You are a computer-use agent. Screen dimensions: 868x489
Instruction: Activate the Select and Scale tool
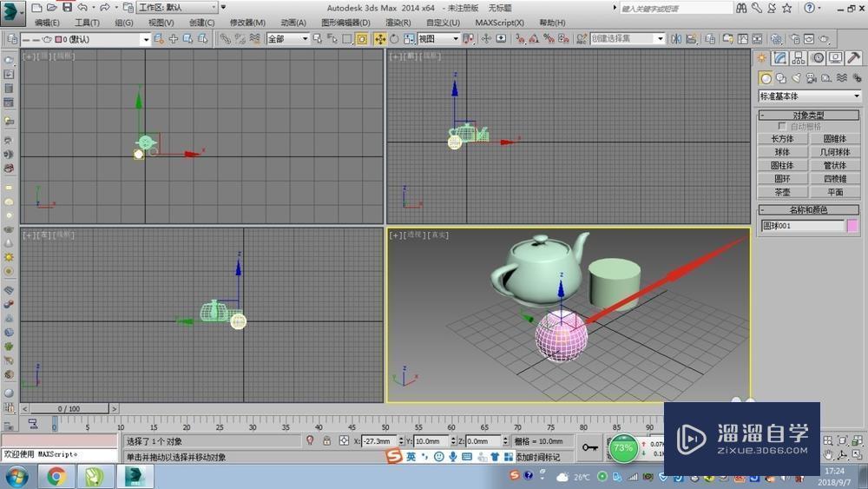[409, 39]
